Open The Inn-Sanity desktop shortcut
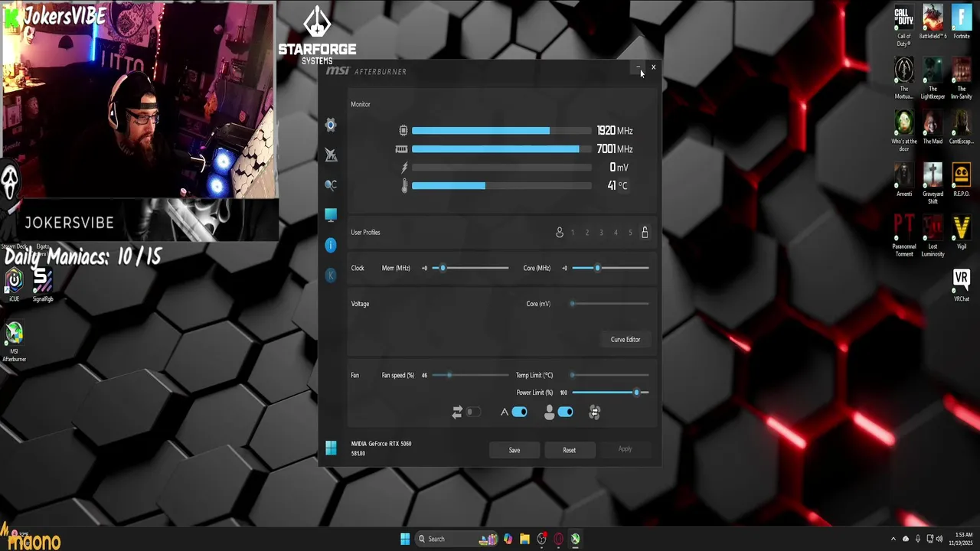The image size is (980, 551). pyautogui.click(x=962, y=78)
